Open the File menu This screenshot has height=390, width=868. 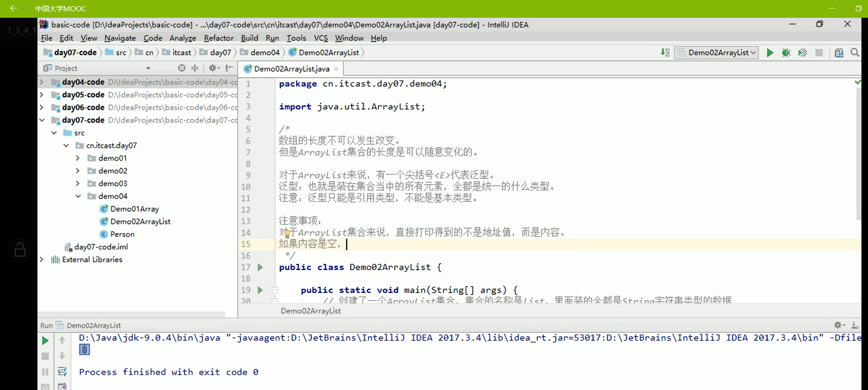coord(46,38)
